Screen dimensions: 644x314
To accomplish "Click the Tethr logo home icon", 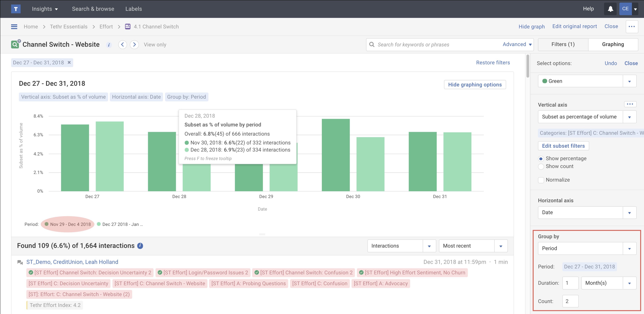I will [x=16, y=9].
